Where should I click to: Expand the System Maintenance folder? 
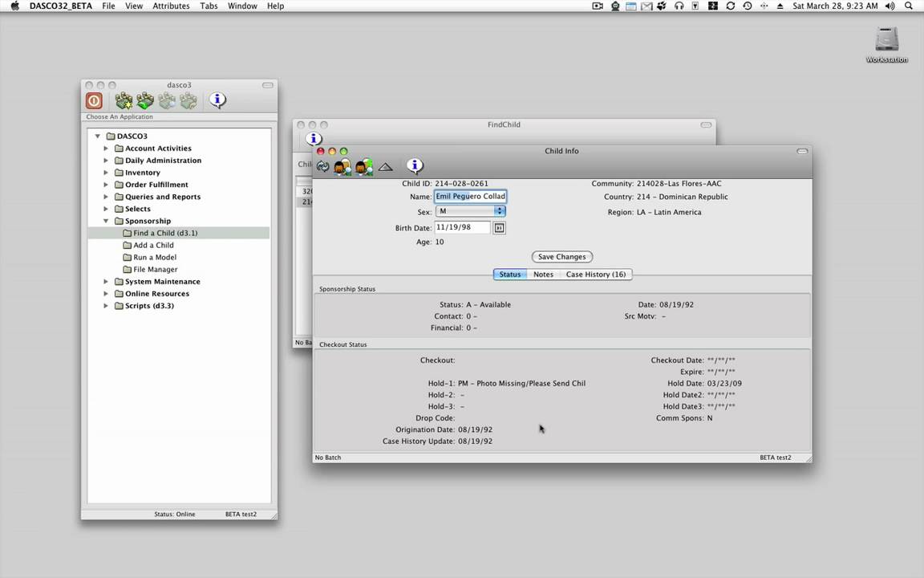(x=106, y=282)
